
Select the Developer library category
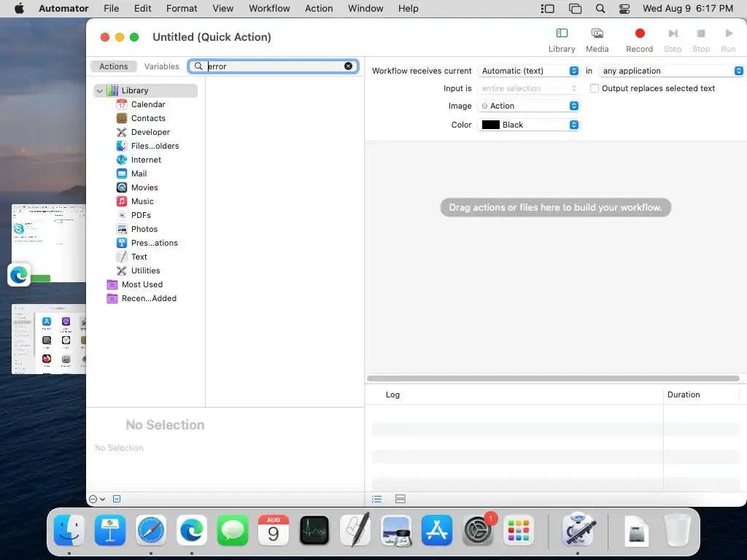pyautogui.click(x=150, y=132)
